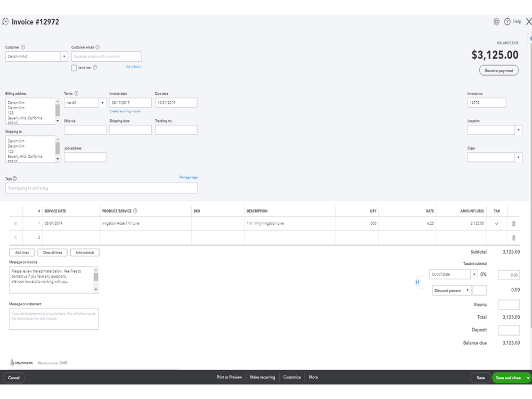Viewport: 532px width, 399px height.
Task: Click the Billing address scrollbar
Action: coord(58,111)
